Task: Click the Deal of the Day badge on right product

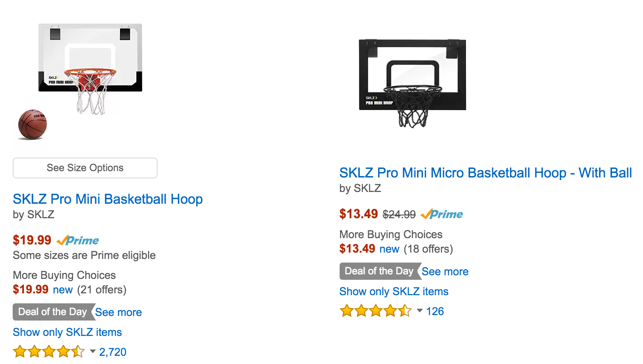Action: click(x=379, y=271)
